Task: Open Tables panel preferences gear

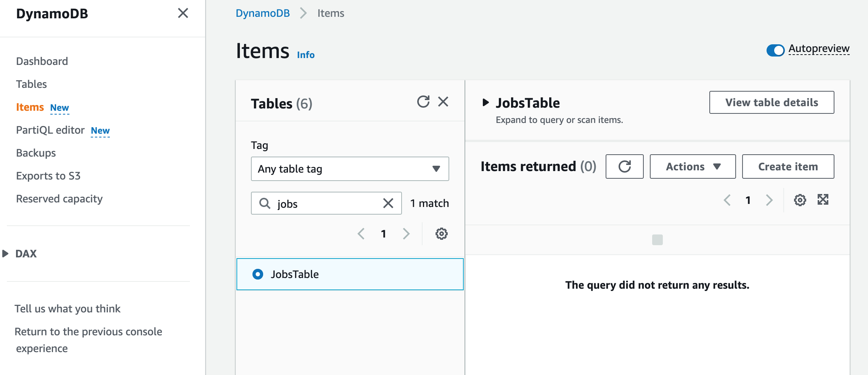Action: (x=442, y=234)
